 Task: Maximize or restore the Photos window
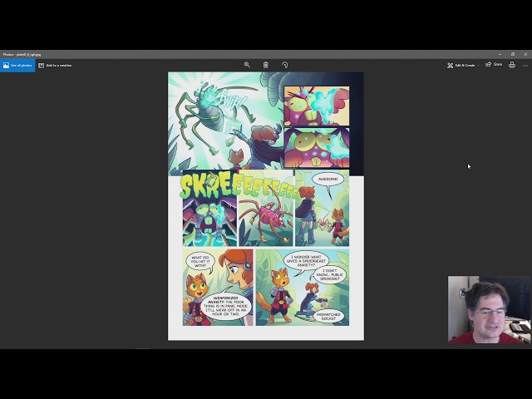[x=513, y=54]
